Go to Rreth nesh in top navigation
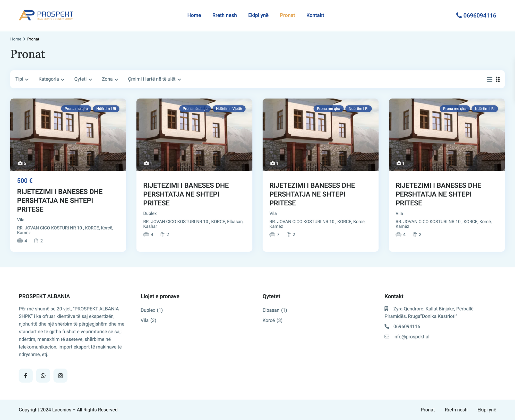 point(224,15)
